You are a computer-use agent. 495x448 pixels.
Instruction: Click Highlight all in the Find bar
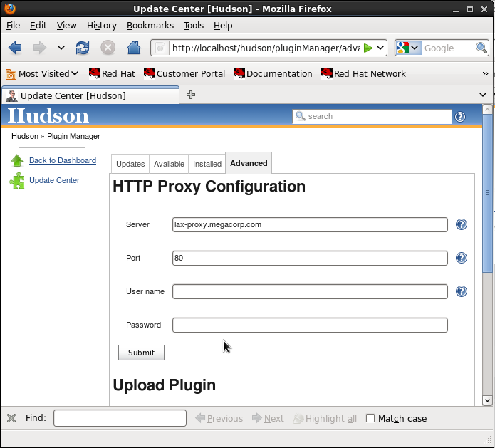coord(325,418)
